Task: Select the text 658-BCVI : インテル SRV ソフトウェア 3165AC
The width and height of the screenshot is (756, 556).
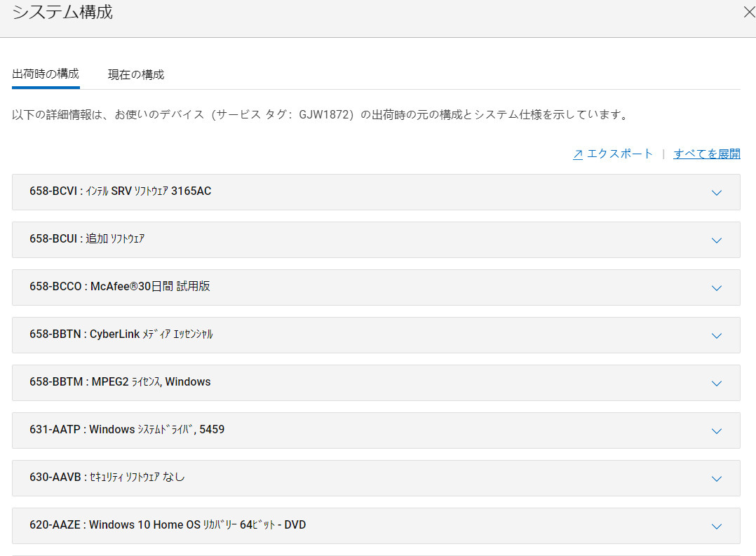Action: click(120, 191)
